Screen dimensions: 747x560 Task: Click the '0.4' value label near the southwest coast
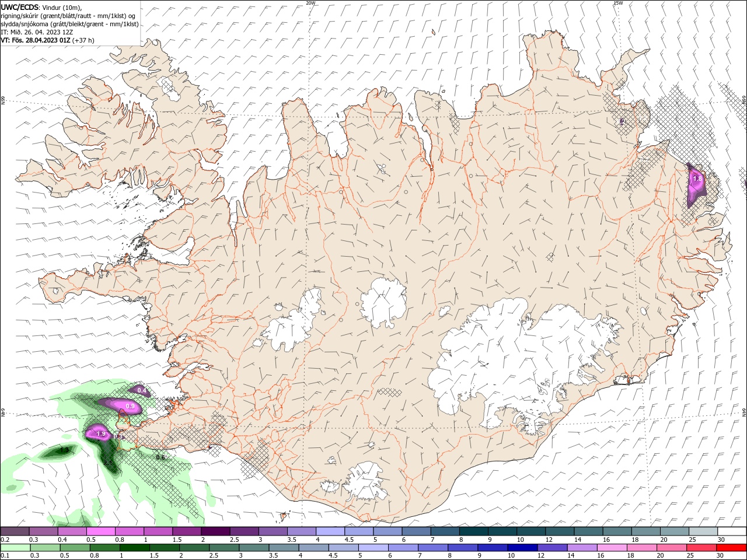tap(141, 390)
